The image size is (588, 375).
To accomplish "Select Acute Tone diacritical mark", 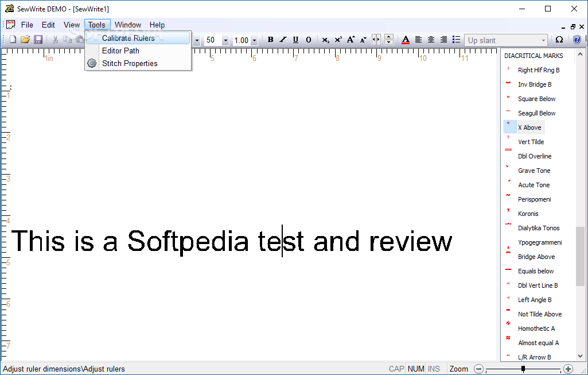I will 534,185.
